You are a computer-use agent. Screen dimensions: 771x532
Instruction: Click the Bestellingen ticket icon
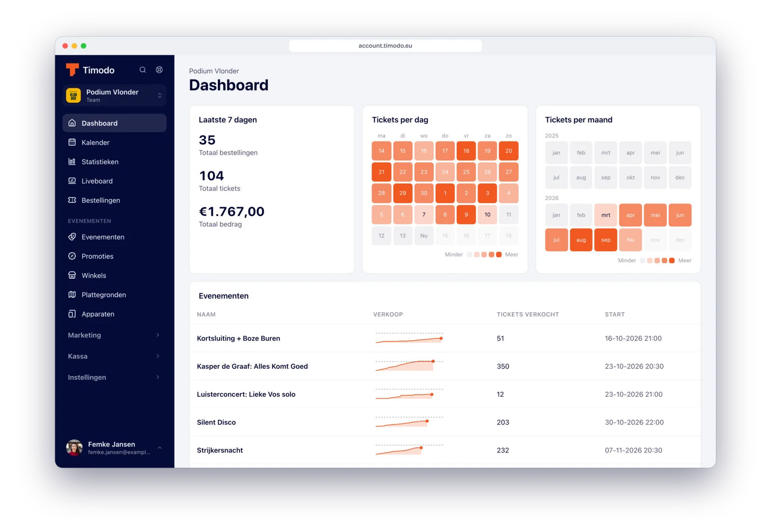72,200
